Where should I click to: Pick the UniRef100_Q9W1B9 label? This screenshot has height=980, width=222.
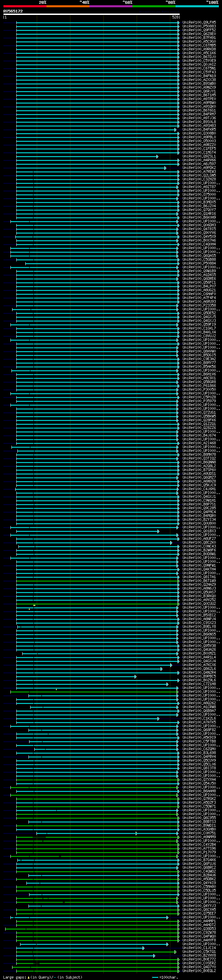coord(199,271)
